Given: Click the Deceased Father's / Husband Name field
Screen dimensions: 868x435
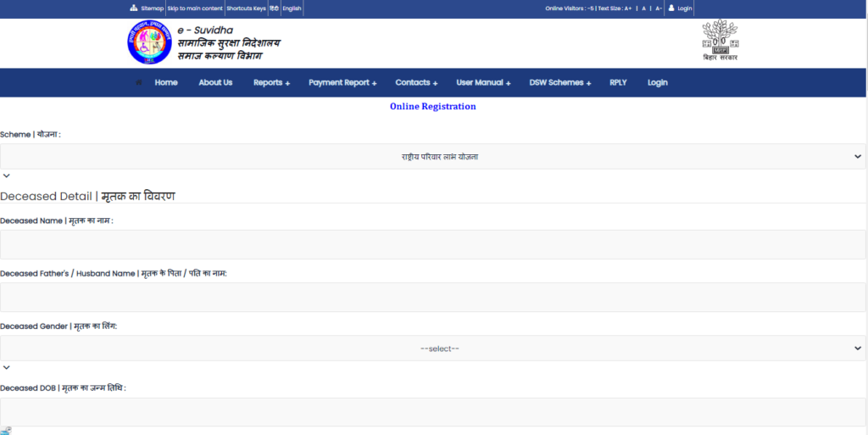Looking at the screenshot, I should [432, 297].
